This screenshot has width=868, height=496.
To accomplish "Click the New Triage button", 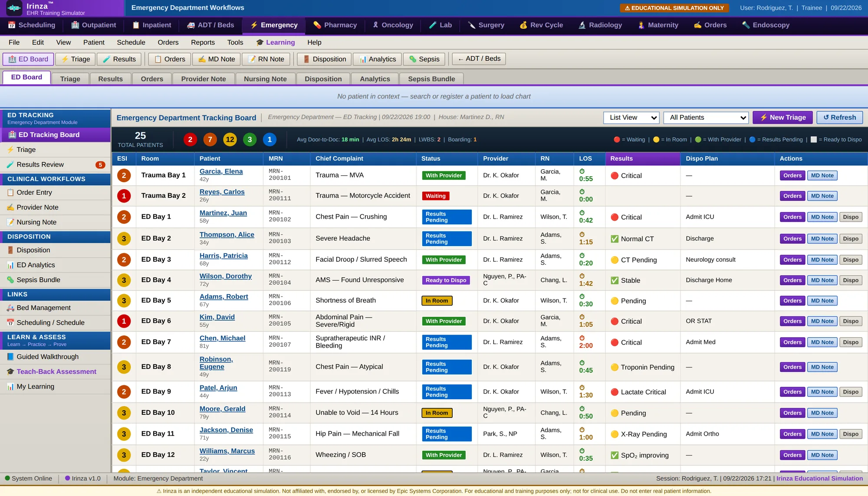I will click(783, 118).
